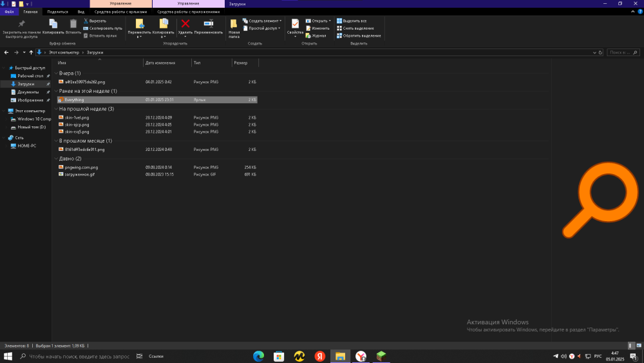Switch to the Share ribbon tab

coord(57,12)
